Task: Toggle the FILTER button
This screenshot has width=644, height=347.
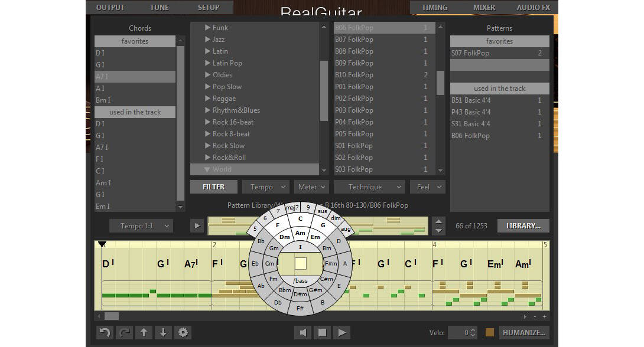Action: pos(213,187)
